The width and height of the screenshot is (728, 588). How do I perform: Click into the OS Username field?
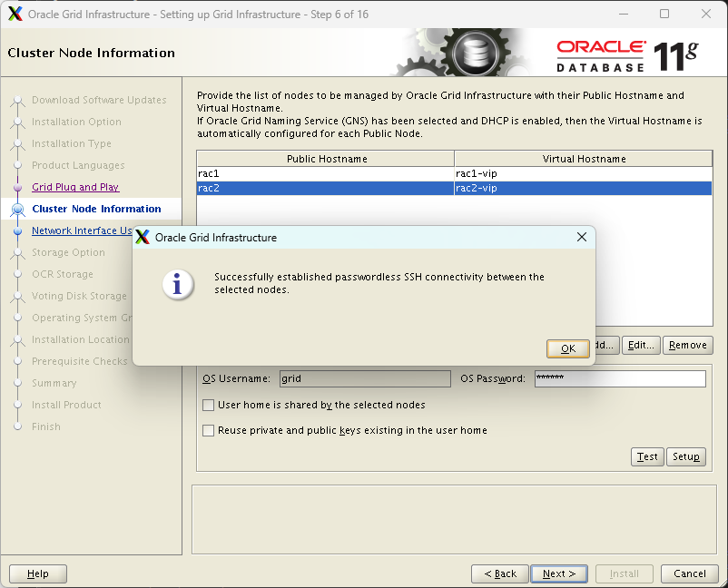click(x=365, y=378)
